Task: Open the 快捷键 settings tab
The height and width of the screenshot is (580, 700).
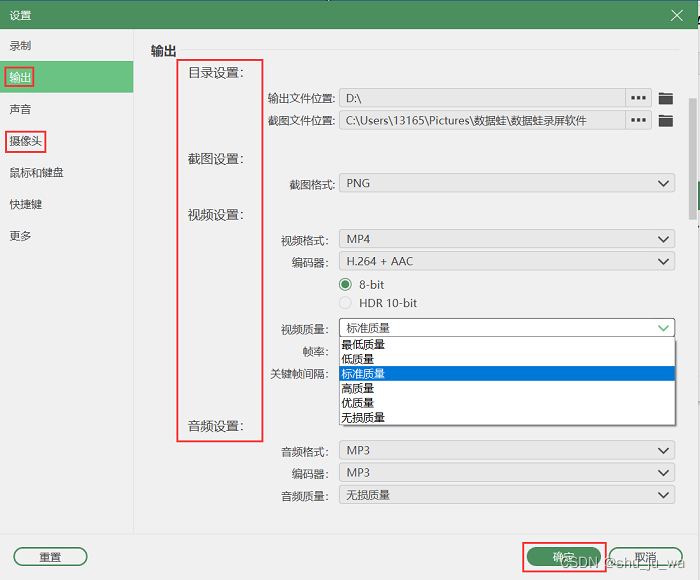Action: pos(67,204)
